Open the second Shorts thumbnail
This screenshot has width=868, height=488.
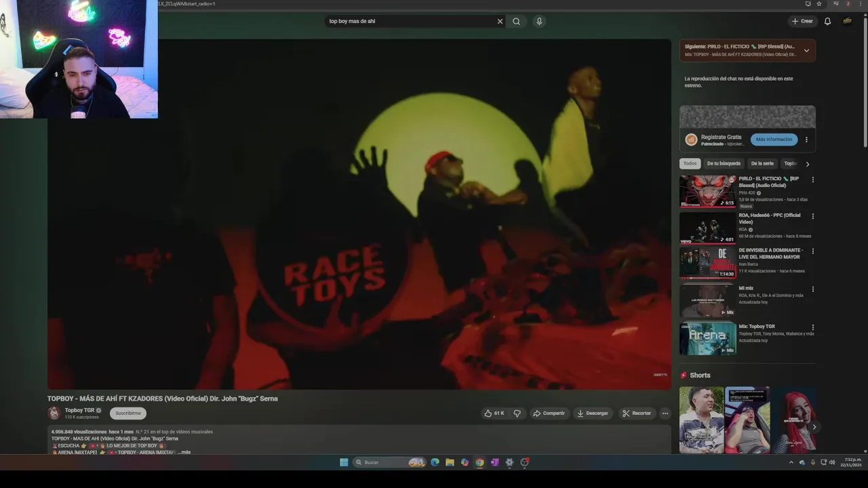tap(747, 420)
